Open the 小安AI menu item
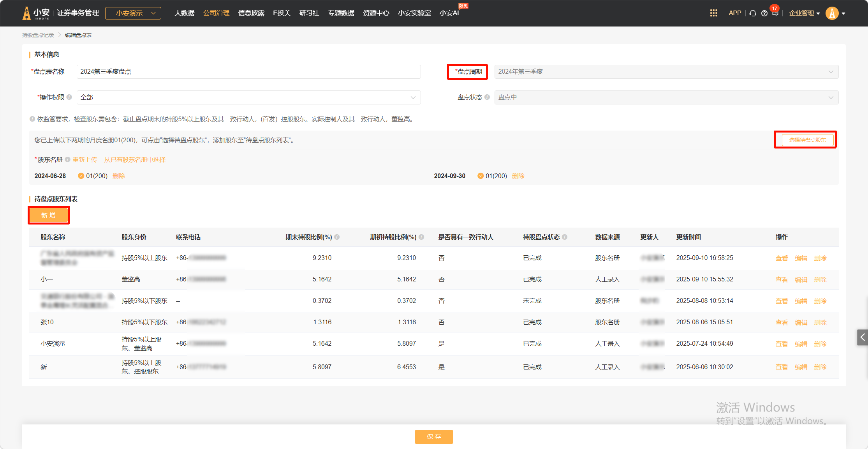This screenshot has height=449, width=868. 449,13
